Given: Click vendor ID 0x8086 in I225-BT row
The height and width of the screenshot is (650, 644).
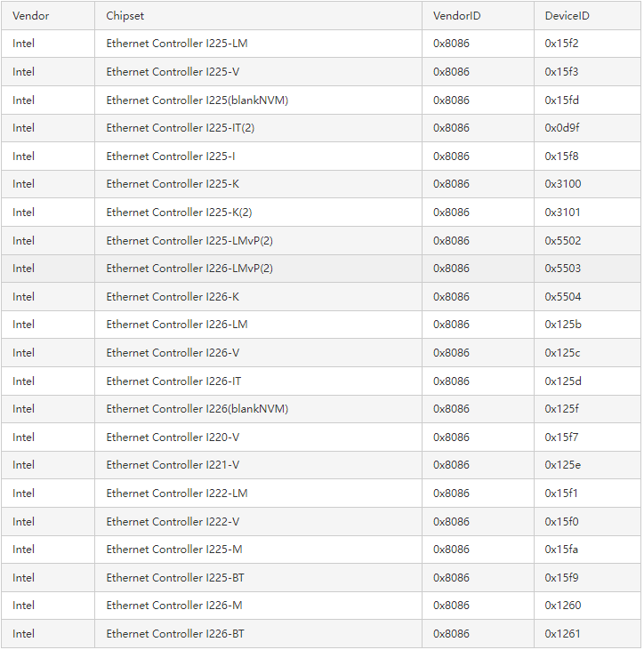Looking at the screenshot, I should 451,577.
